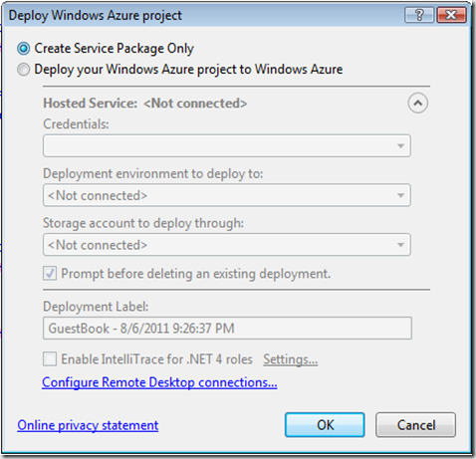This screenshot has height=459, width=476.
Task: Close the Deploy Windows Azure project dialog
Action: click(x=451, y=15)
